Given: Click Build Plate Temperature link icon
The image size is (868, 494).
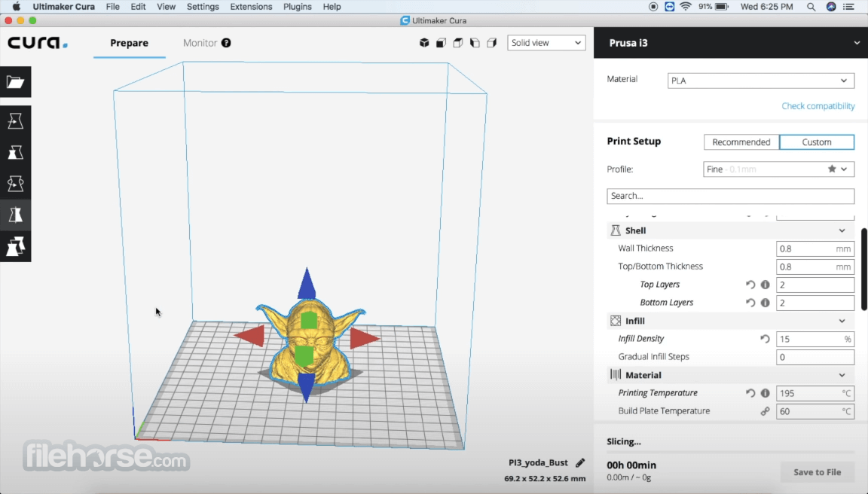Looking at the screenshot, I should [x=765, y=411].
